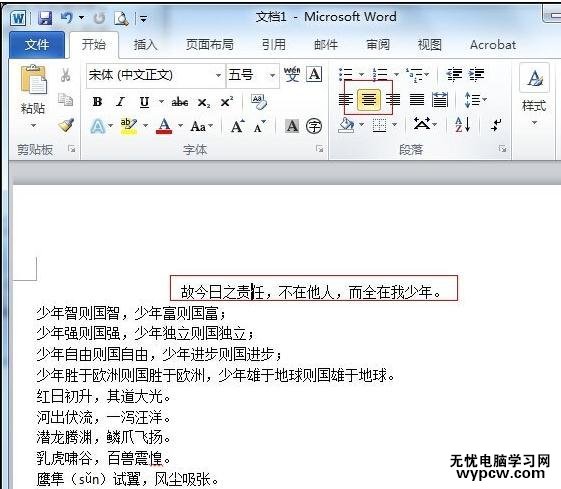Open the 文件 (File) menu

coord(37,45)
